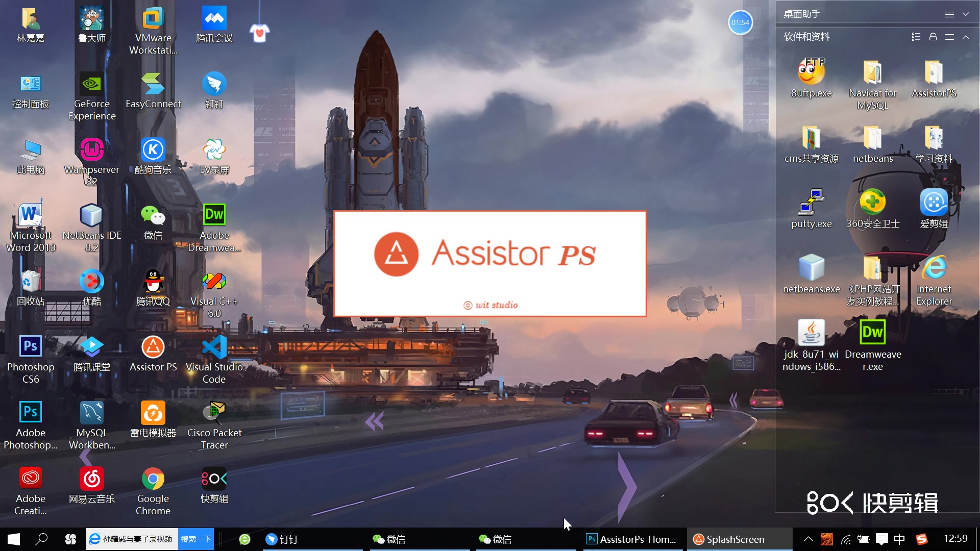This screenshot has height=551, width=980.
Task: Expand the 桌面助手 dropdown arrow
Action: (x=966, y=14)
